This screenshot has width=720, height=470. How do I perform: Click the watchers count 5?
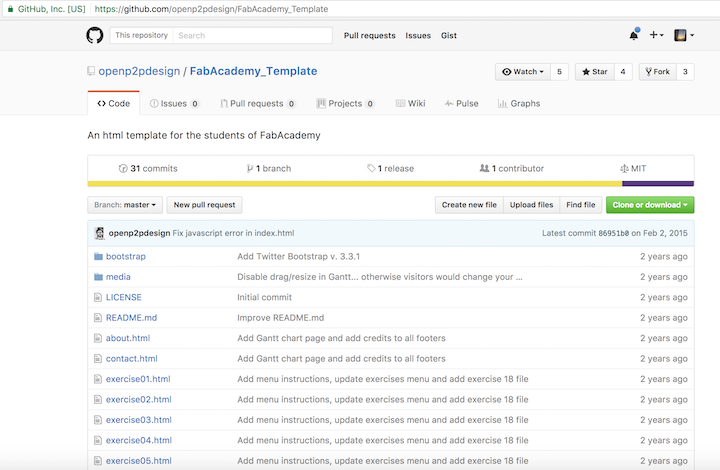coord(559,72)
